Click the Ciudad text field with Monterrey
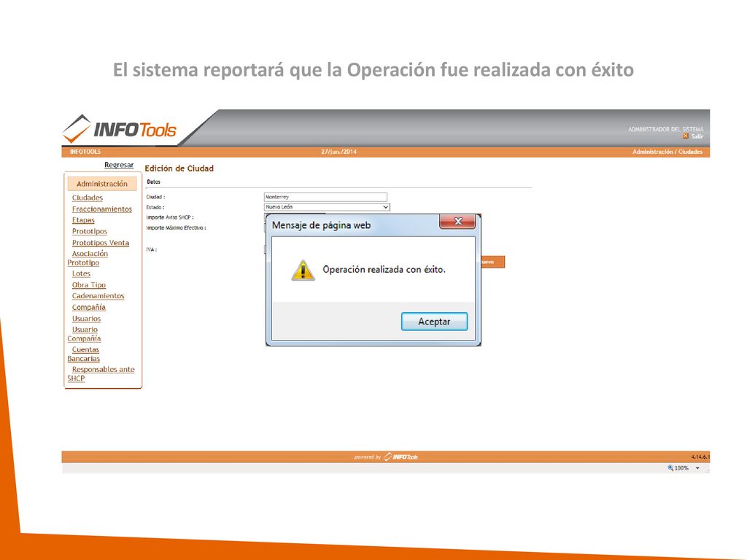The image size is (747, 560). click(325, 197)
